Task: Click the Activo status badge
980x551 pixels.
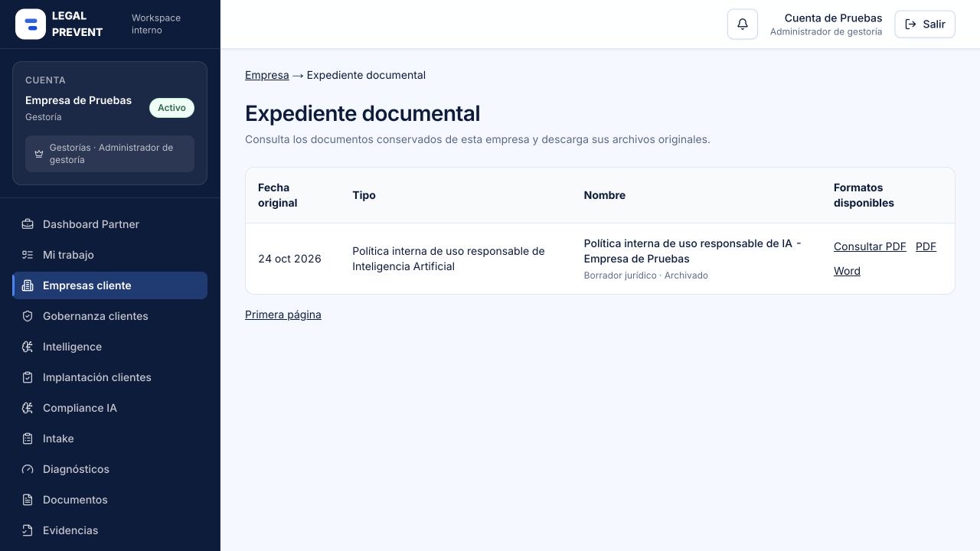Action: tap(171, 108)
